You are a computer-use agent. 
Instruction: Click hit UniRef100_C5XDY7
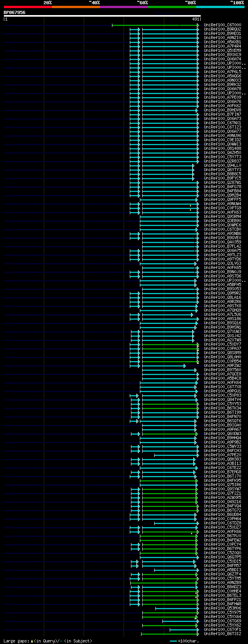tap(222, 344)
